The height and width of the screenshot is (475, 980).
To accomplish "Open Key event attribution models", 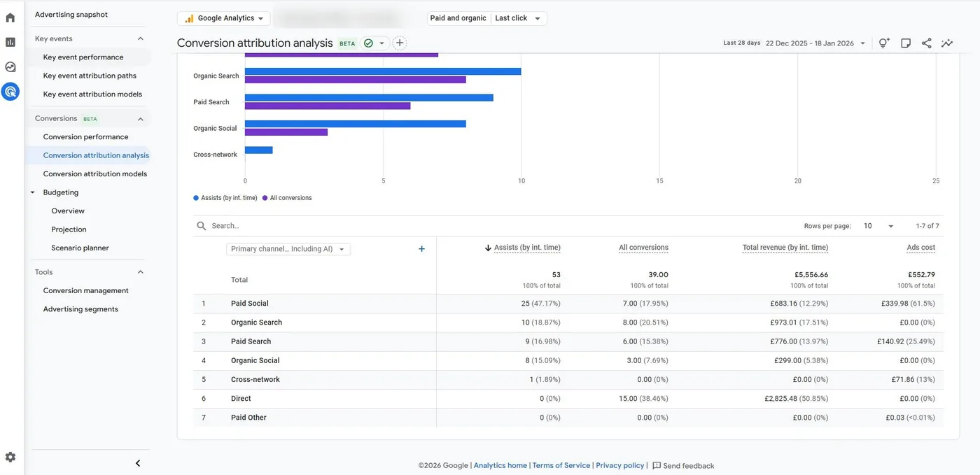I will (92, 94).
